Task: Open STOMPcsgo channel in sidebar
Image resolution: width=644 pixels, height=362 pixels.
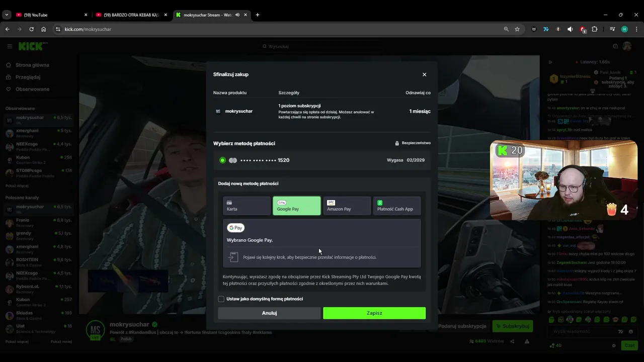Action: pyautogui.click(x=39, y=172)
